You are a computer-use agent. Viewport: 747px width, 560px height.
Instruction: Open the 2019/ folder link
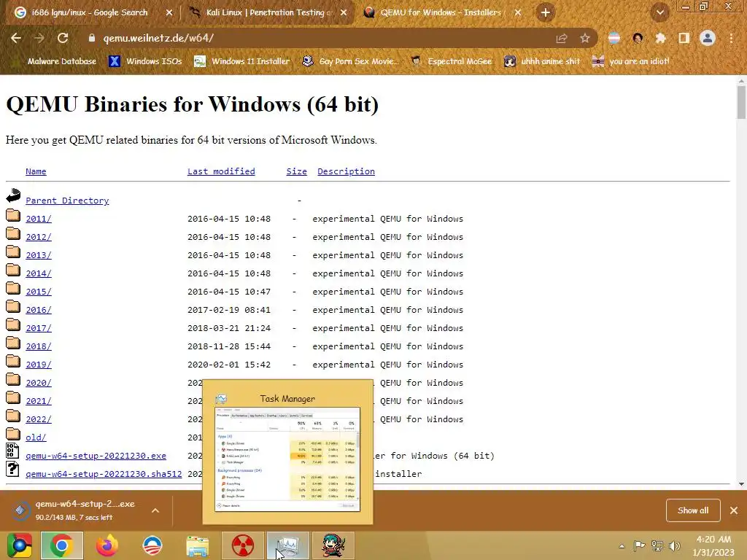point(39,365)
